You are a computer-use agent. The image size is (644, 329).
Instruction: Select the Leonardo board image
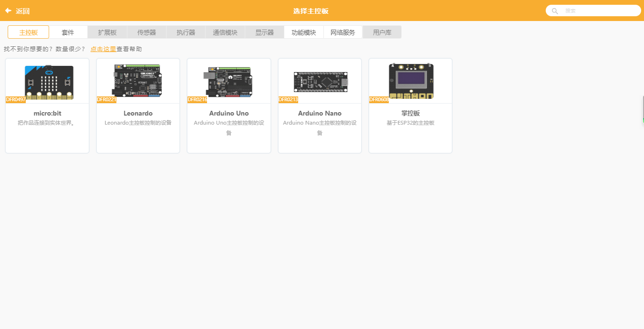[138, 81]
